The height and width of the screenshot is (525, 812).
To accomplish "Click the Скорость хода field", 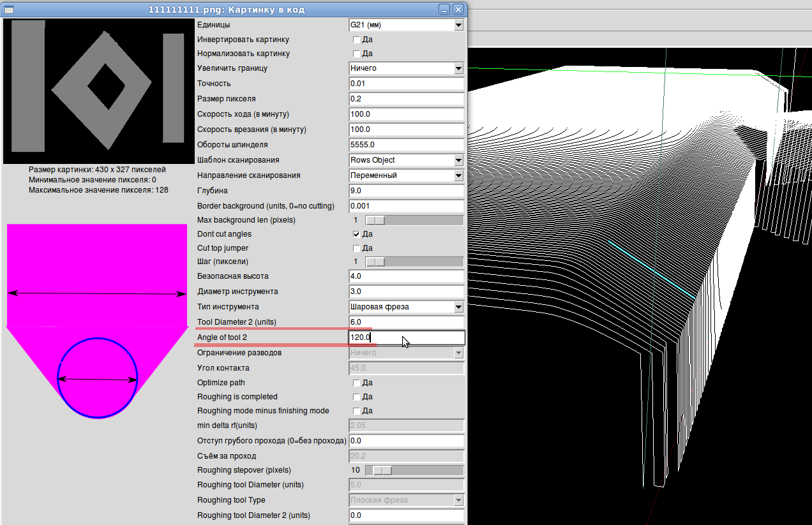I will 406,114.
